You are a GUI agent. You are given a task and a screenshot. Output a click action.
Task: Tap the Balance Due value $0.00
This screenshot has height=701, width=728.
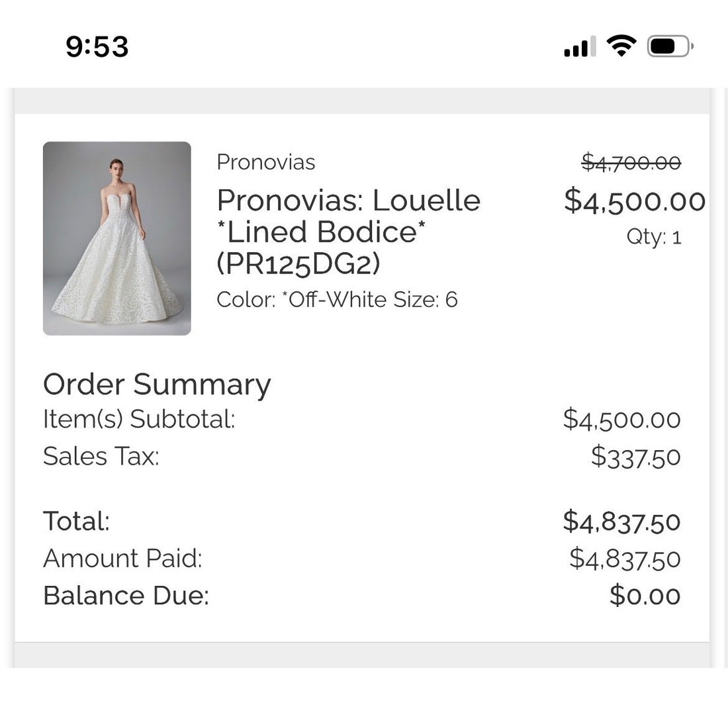click(x=645, y=596)
